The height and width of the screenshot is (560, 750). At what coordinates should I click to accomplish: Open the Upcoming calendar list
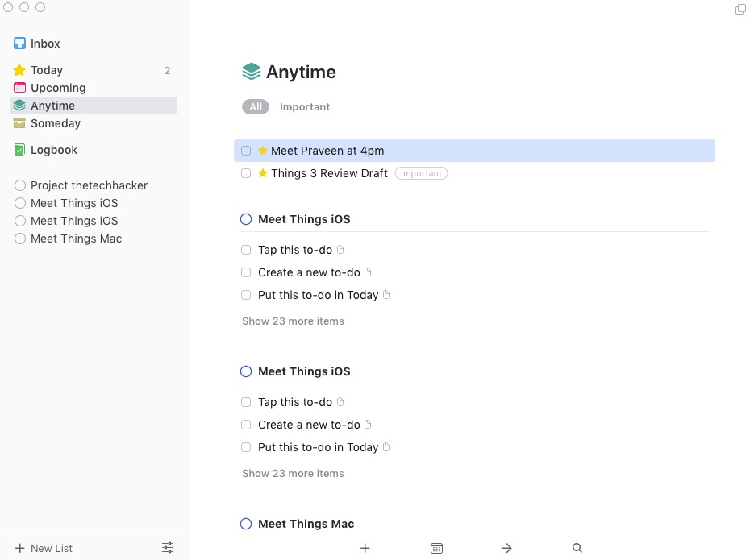pyautogui.click(x=94, y=88)
